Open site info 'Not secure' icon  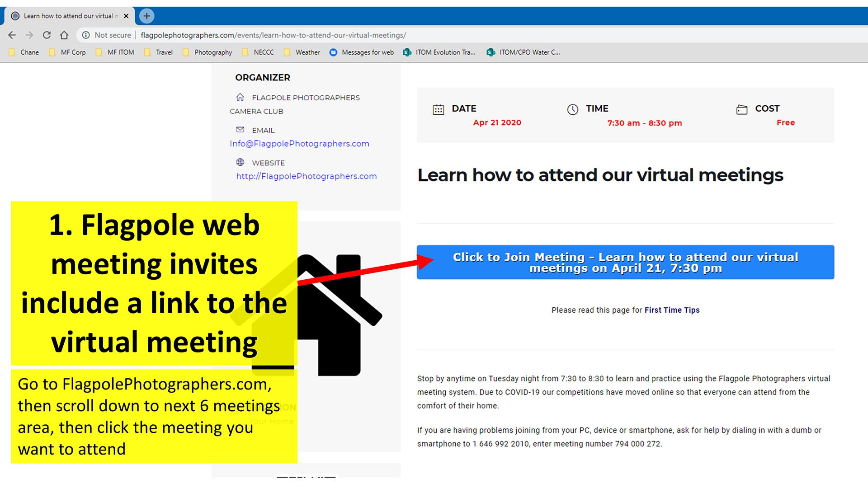point(86,35)
